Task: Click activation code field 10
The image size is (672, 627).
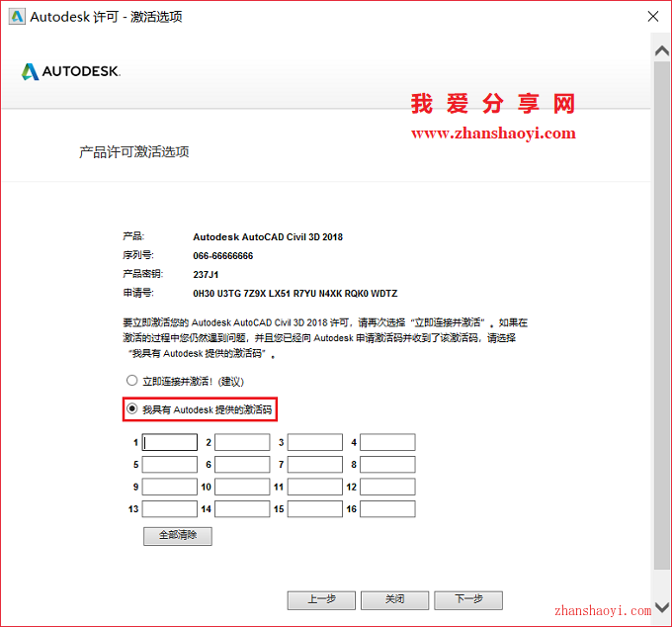Action: pos(242,487)
